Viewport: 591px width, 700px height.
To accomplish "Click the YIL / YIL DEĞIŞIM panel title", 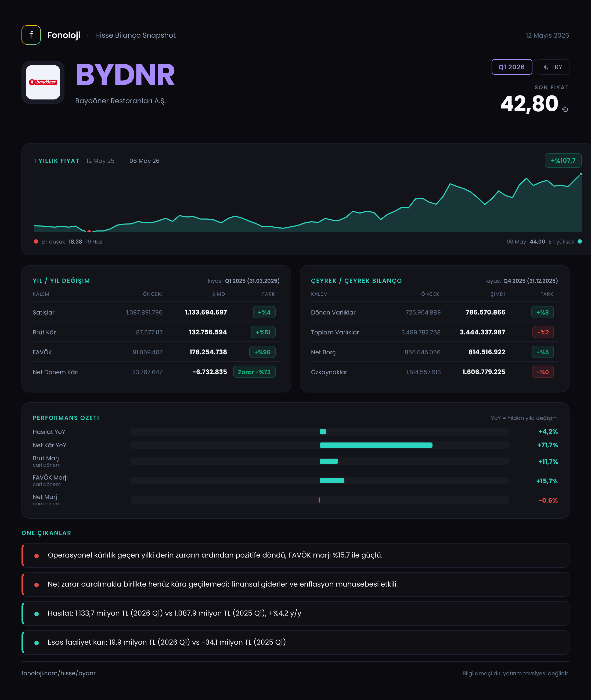I will [x=61, y=281].
